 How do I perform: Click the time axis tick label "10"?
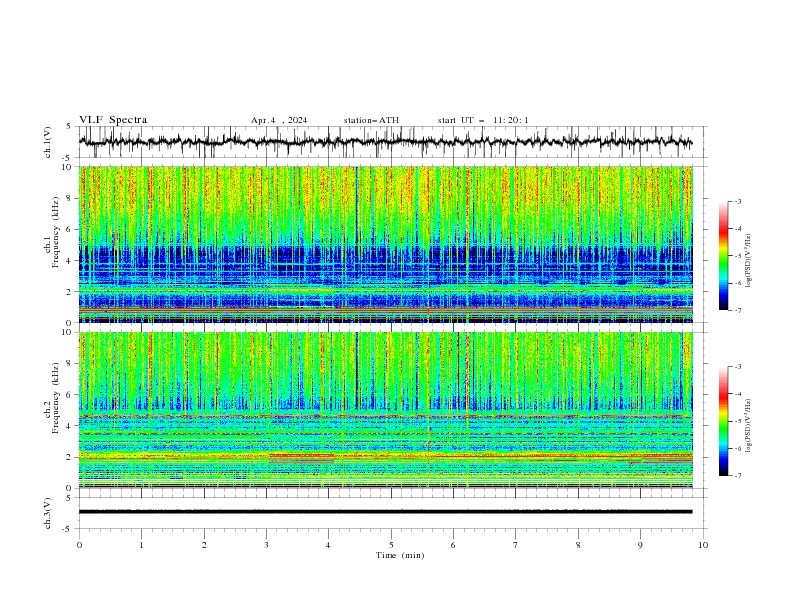pyautogui.click(x=703, y=545)
